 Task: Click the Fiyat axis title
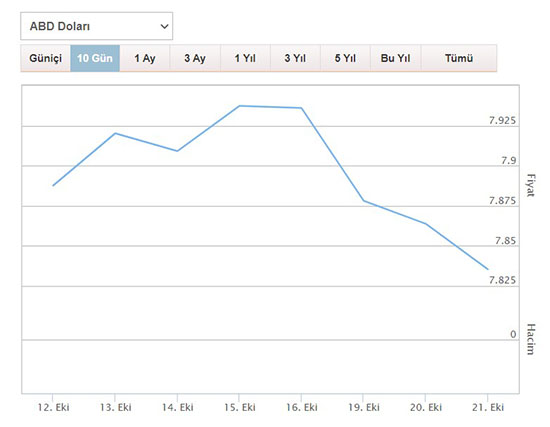point(530,185)
